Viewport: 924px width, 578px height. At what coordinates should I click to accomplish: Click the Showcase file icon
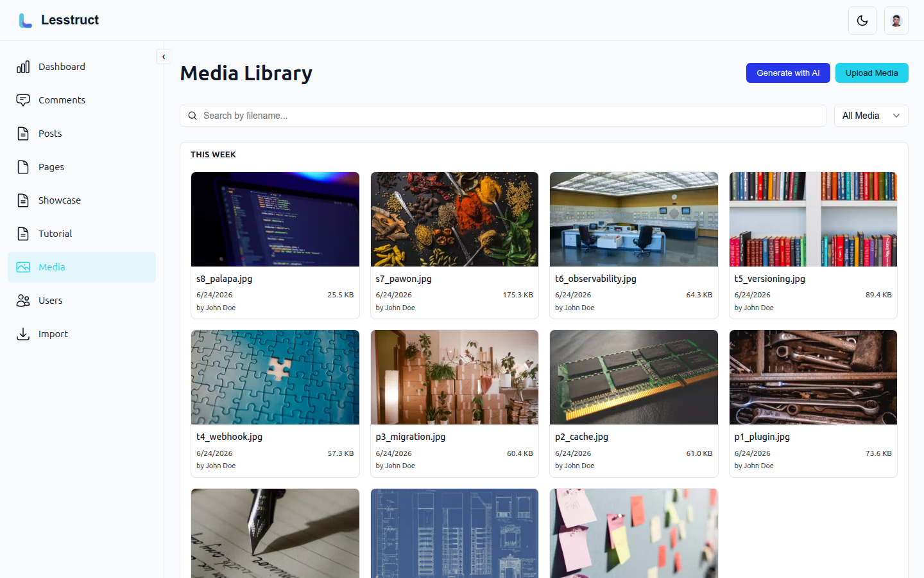tap(23, 200)
